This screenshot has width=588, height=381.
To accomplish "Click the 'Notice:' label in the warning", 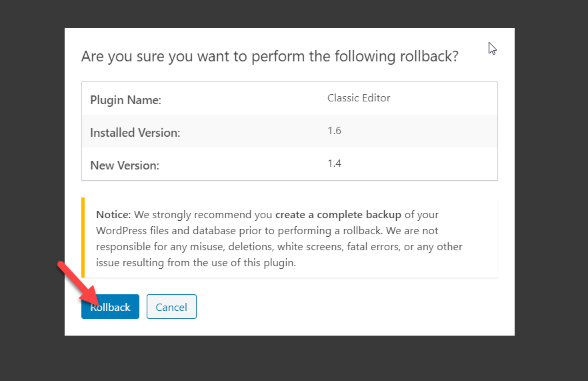I will coord(113,215).
